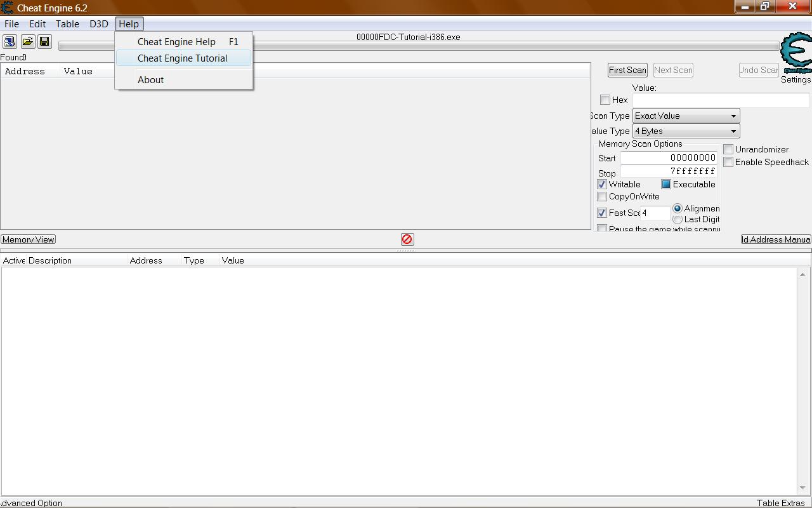Open the Table menu
This screenshot has height=508, width=812.
point(67,23)
